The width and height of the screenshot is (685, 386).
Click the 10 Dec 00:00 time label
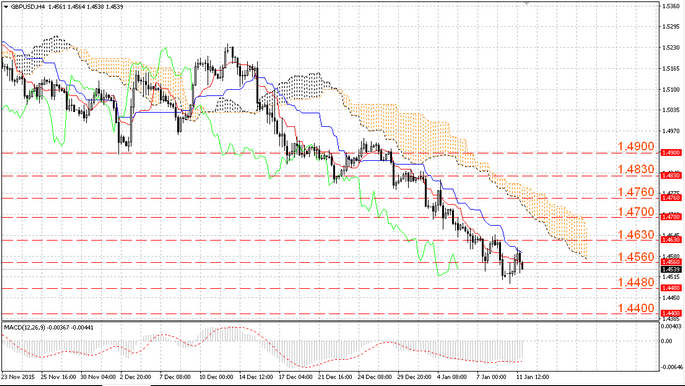216,376
